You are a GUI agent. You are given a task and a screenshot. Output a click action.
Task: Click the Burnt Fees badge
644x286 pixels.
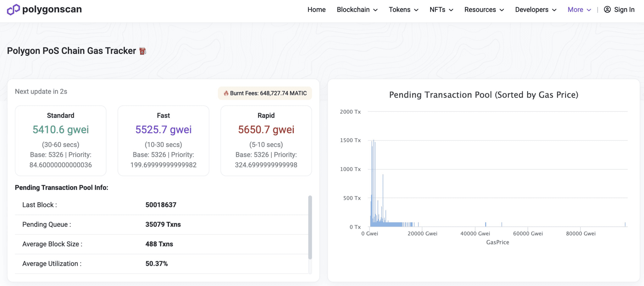coord(265,93)
